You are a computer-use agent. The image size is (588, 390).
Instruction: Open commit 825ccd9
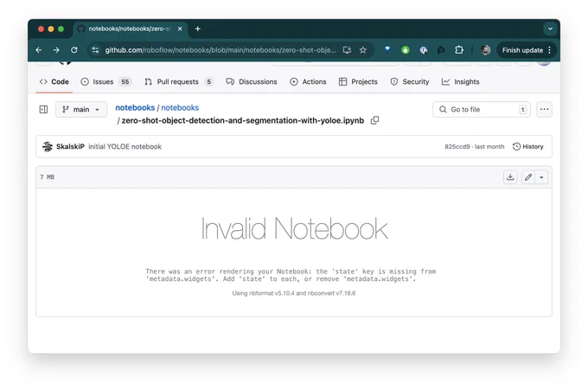pos(457,147)
